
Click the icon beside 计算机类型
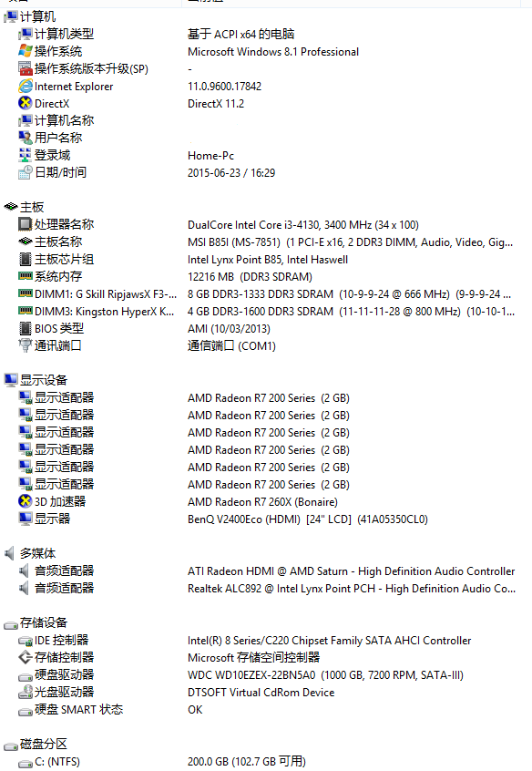[x=26, y=34]
